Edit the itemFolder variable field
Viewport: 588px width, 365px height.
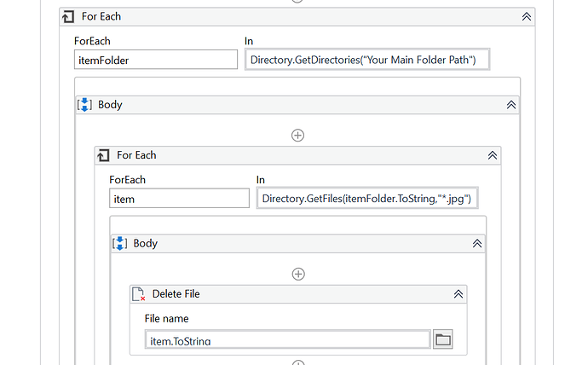click(x=156, y=60)
